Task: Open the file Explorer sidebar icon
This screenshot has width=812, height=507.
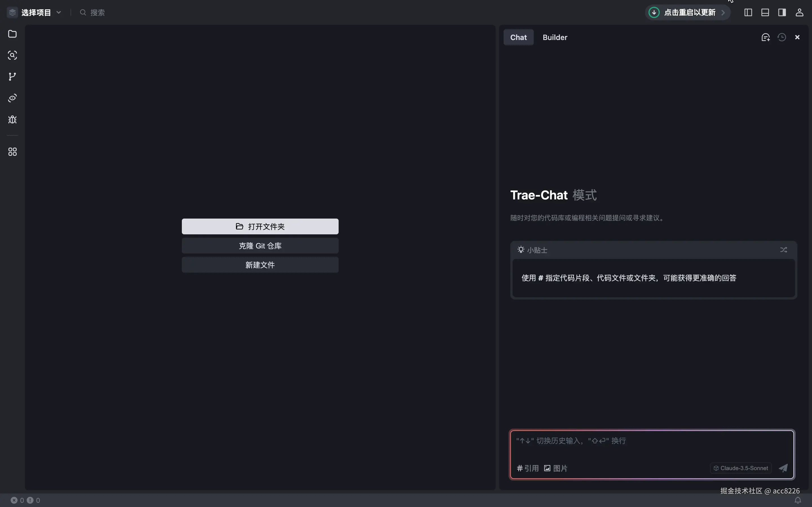Action: 12,34
